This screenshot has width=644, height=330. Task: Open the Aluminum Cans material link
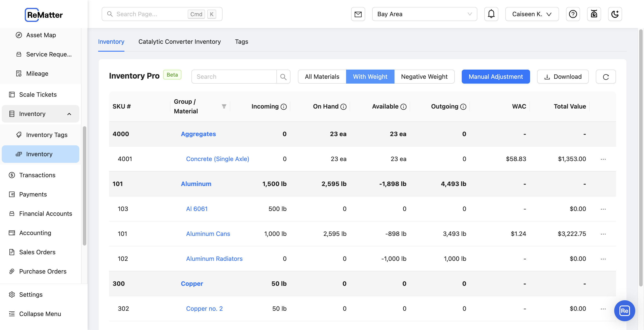(x=208, y=234)
